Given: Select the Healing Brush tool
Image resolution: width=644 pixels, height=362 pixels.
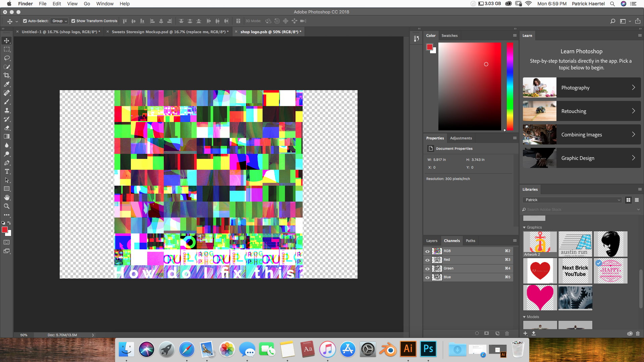Looking at the screenshot, I should click(7, 93).
